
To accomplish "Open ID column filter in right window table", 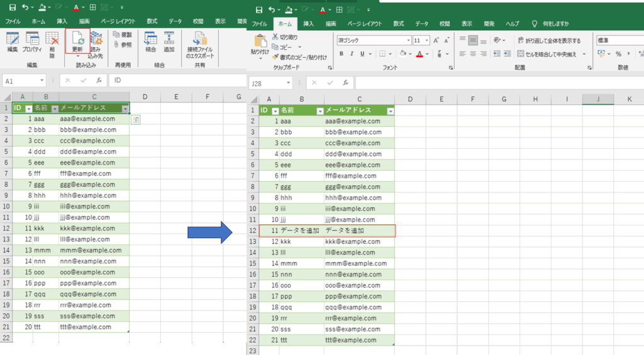I will pos(275,111).
